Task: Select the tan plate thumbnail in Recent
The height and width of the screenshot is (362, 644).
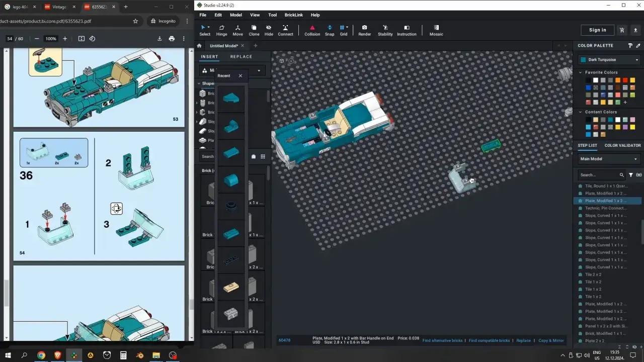Action: click(x=231, y=287)
